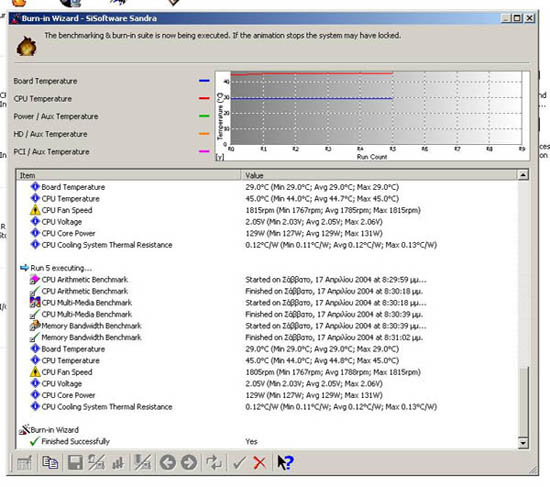Click the 'HD / Aux Temperature' legend label

[x=50, y=134]
